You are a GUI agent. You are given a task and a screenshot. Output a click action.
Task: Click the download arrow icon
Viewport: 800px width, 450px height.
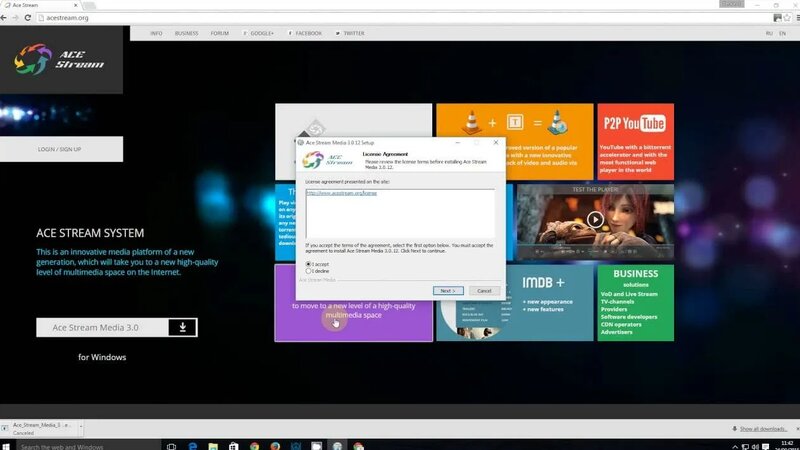[183, 328]
